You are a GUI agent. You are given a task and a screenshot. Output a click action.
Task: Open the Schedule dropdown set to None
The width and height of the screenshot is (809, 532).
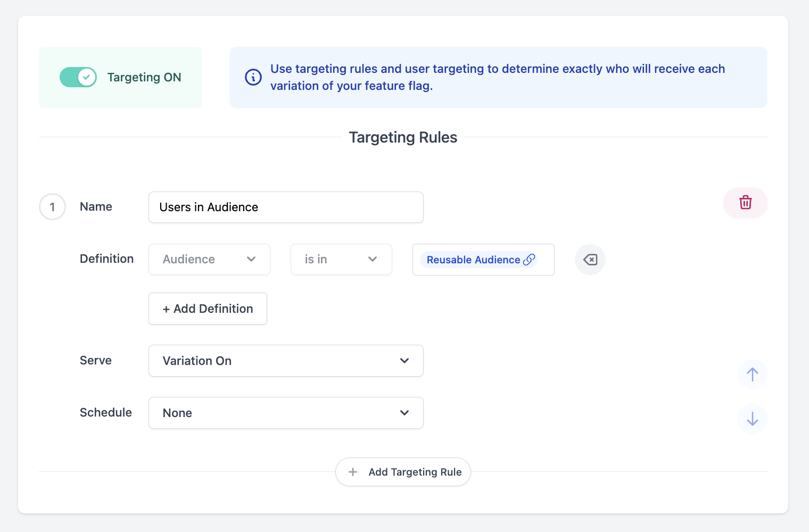click(x=286, y=413)
